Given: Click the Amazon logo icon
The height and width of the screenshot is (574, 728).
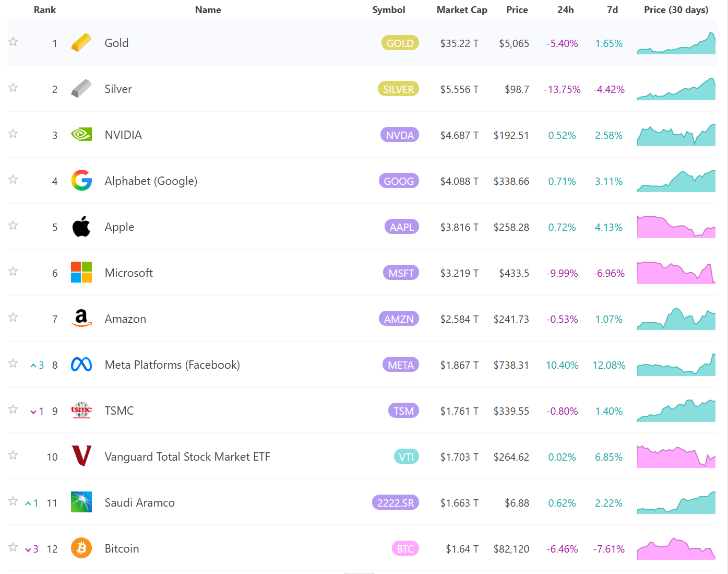Looking at the screenshot, I should [81, 318].
